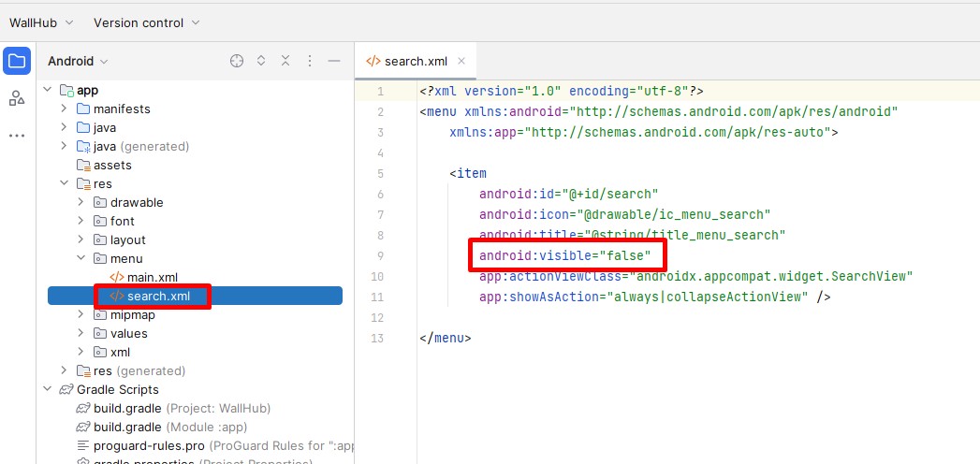Expand the xml folder arrow
This screenshot has height=464, width=980.
(x=80, y=353)
